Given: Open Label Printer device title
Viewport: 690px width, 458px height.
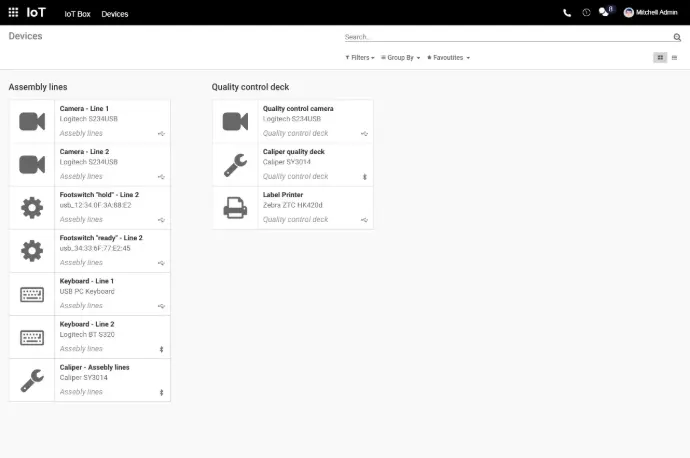Looking at the screenshot, I should (x=283, y=195).
